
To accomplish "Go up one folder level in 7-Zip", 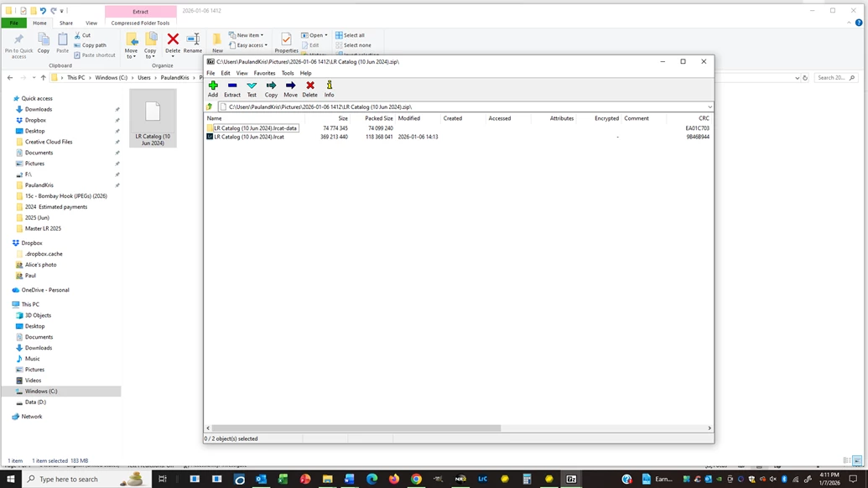I will pyautogui.click(x=210, y=106).
